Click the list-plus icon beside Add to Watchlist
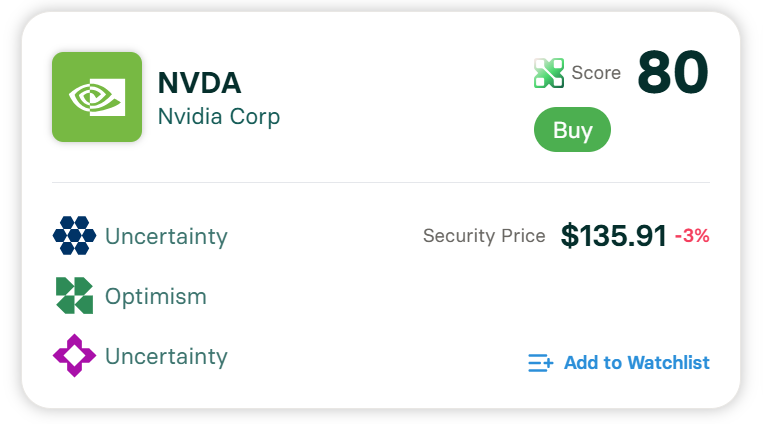This screenshot has height=431, width=763. (x=540, y=363)
